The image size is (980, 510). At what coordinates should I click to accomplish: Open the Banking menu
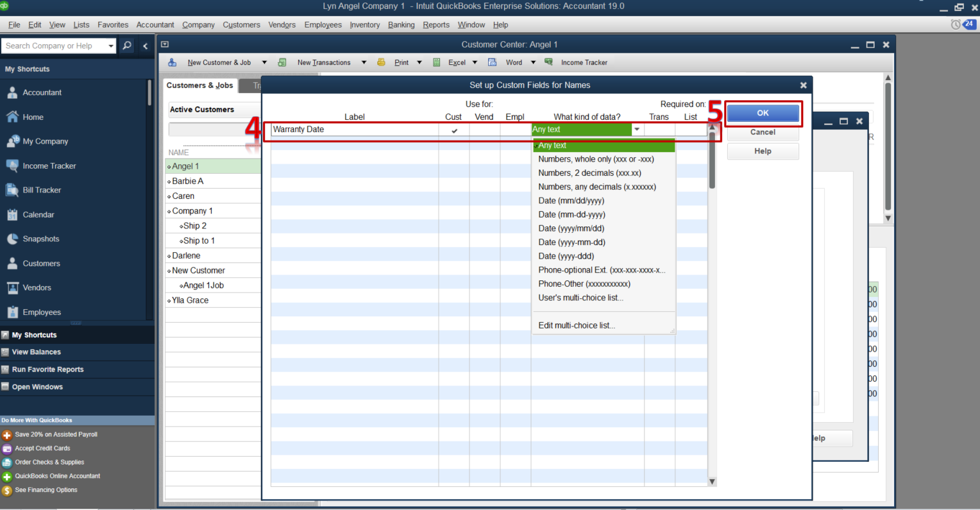click(401, 24)
